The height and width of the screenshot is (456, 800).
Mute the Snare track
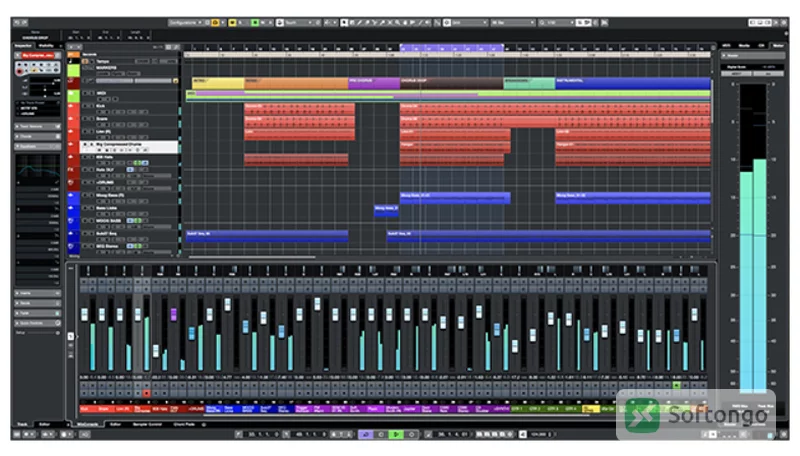pos(85,119)
